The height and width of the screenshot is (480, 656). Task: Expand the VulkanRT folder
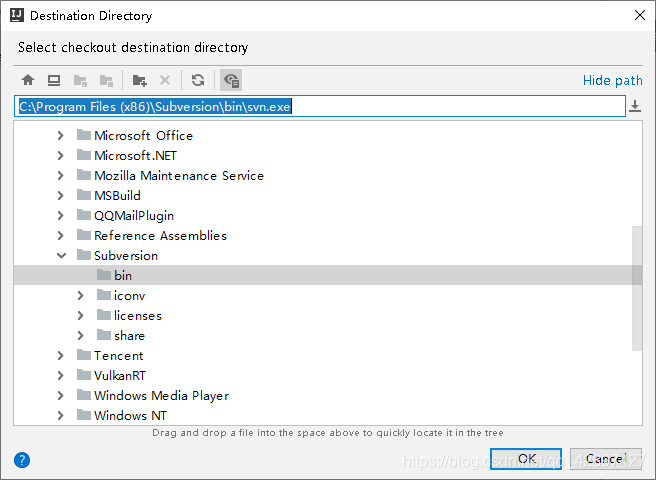click(x=61, y=375)
